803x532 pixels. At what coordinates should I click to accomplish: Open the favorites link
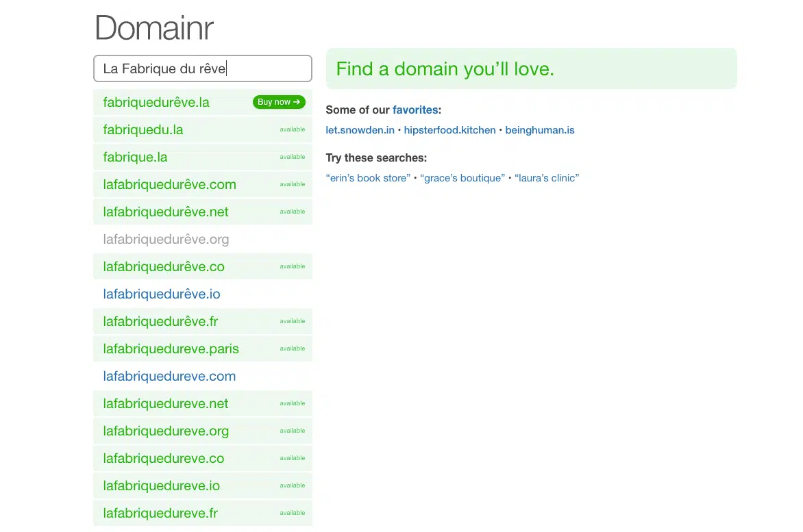[415, 110]
